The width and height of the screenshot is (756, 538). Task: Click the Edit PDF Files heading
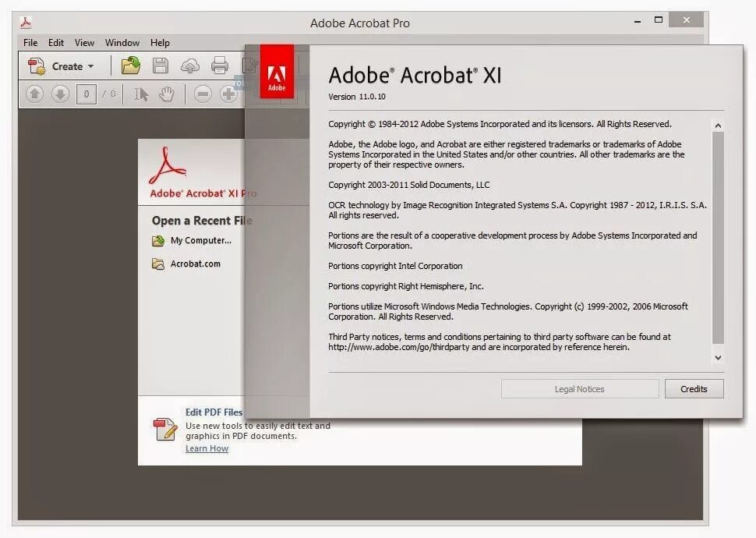point(214,412)
